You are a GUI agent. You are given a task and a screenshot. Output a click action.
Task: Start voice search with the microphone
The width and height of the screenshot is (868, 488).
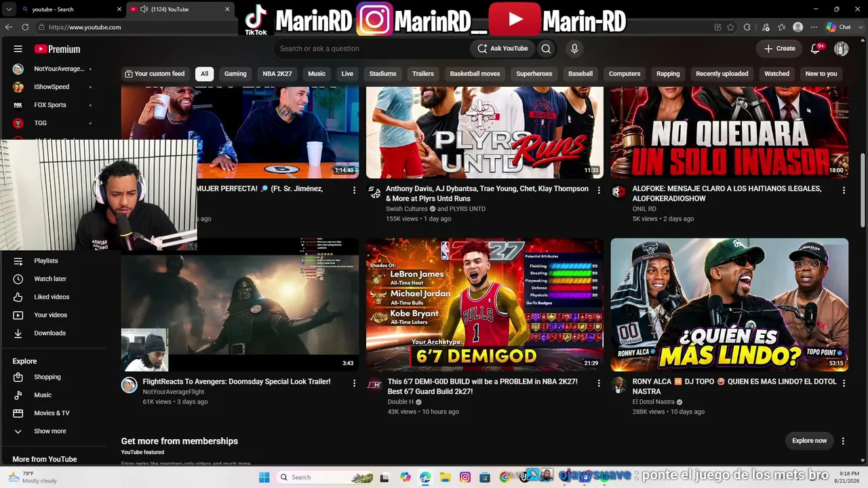pos(574,49)
